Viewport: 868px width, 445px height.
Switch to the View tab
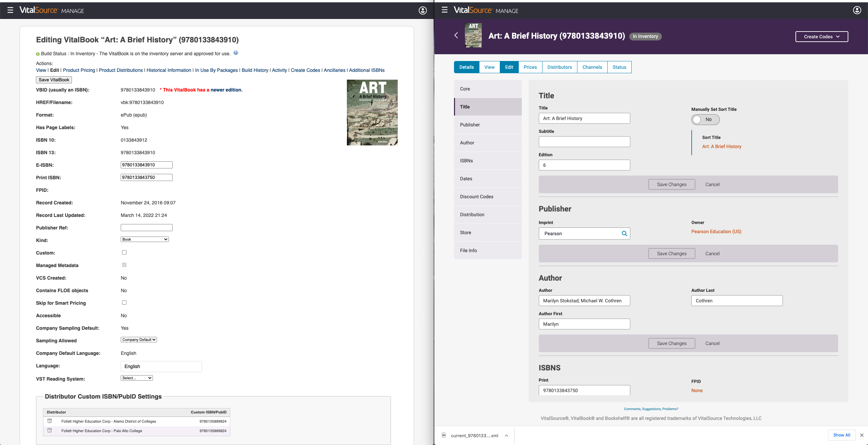489,67
